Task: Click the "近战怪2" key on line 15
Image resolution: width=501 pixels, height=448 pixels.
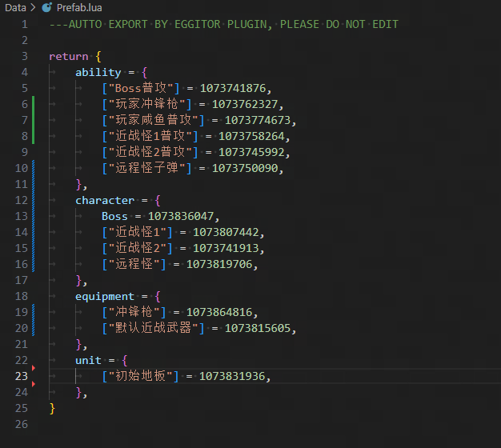Action: (x=137, y=248)
